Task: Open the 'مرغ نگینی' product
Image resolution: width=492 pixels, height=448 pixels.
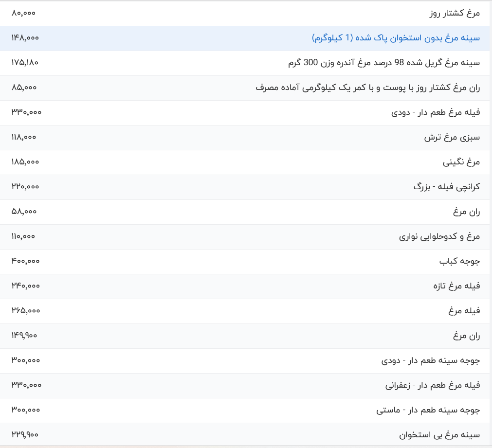Action: [x=461, y=162]
